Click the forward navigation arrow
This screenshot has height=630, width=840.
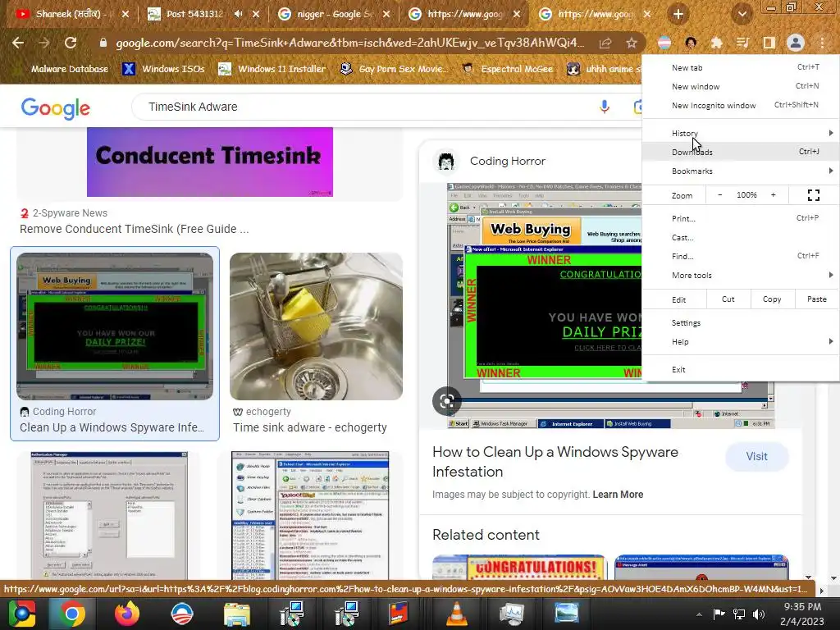point(44,43)
